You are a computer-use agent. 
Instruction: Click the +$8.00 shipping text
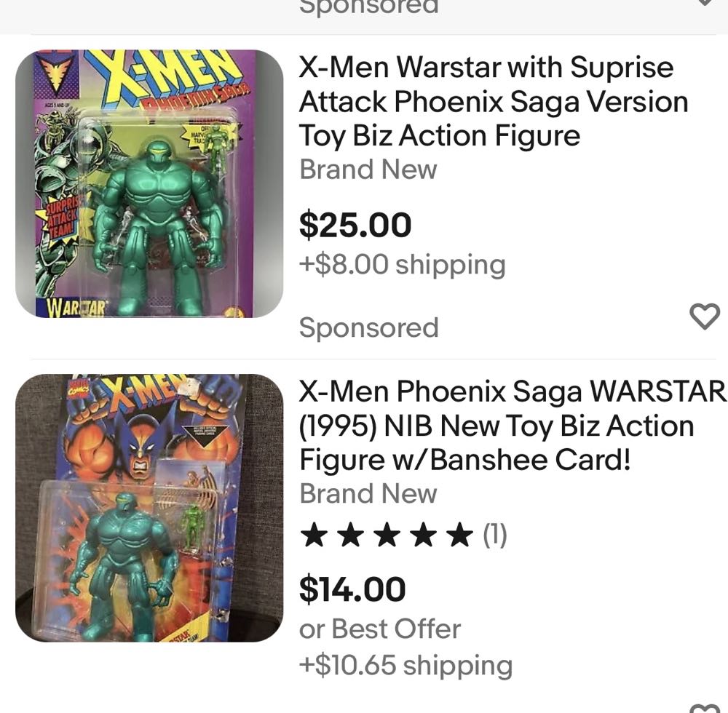click(401, 264)
